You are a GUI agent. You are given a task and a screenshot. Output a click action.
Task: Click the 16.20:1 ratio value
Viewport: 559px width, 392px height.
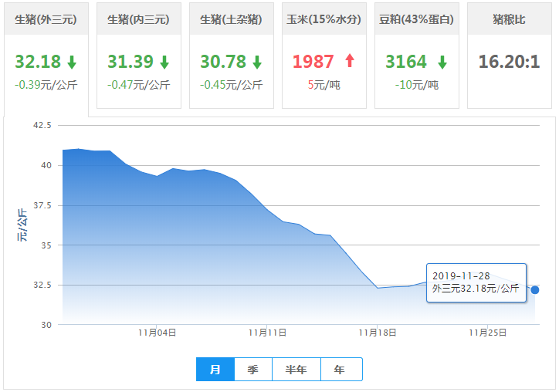[510, 63]
